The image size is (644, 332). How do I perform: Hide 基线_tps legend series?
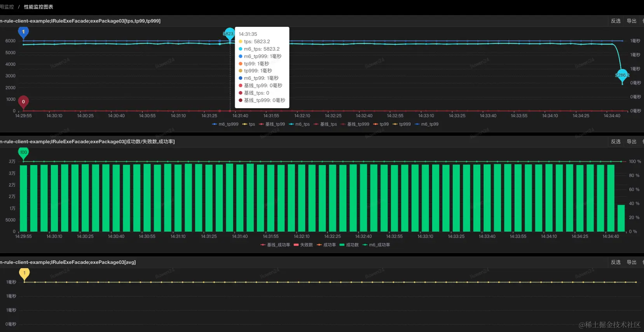tap(325, 124)
